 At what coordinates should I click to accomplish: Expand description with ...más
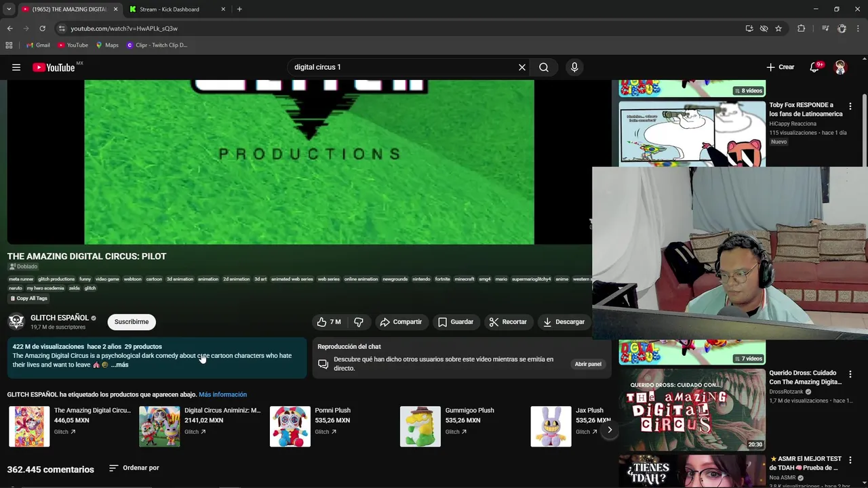[119, 365]
